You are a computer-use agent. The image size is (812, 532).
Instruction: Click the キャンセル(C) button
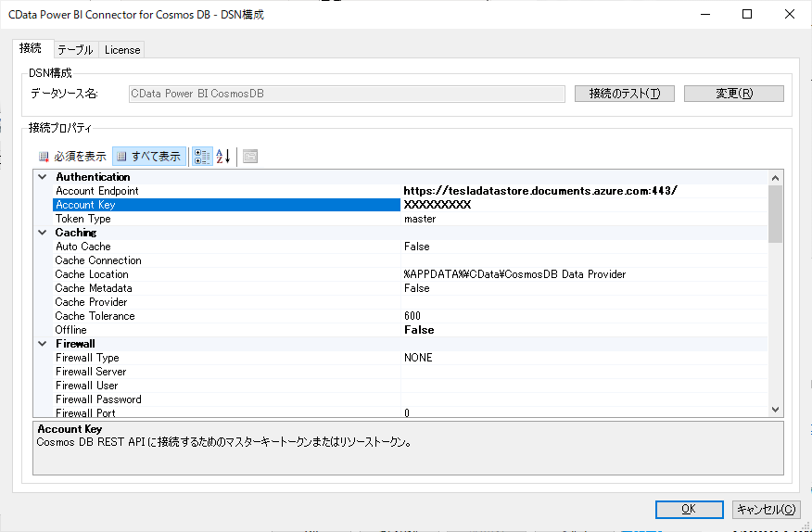click(x=767, y=509)
